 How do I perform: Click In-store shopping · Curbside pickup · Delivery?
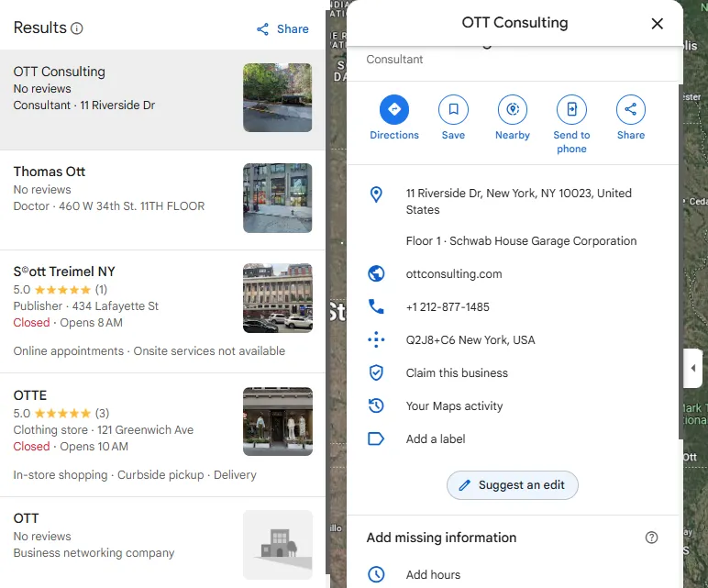[x=135, y=474]
